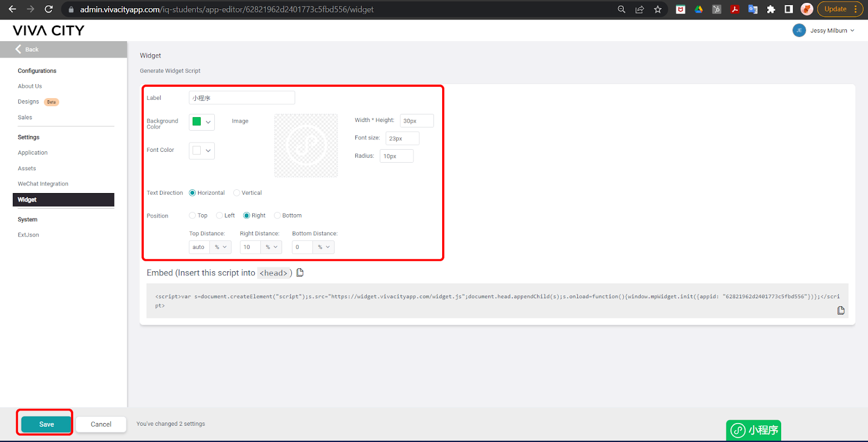Image resolution: width=868 pixels, height=442 pixels.
Task: Open the Google Translate extension icon
Action: click(752, 9)
